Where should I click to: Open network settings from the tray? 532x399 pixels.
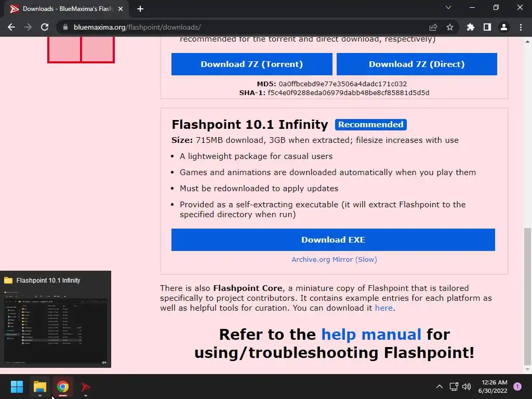454,387
